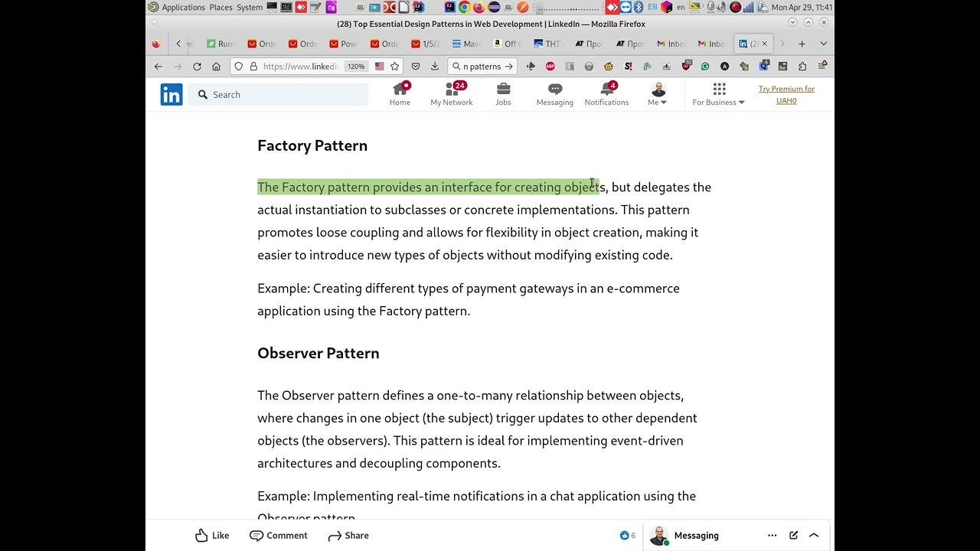980x551 pixels.
Task: List all tabs dropdown
Action: pos(823,44)
